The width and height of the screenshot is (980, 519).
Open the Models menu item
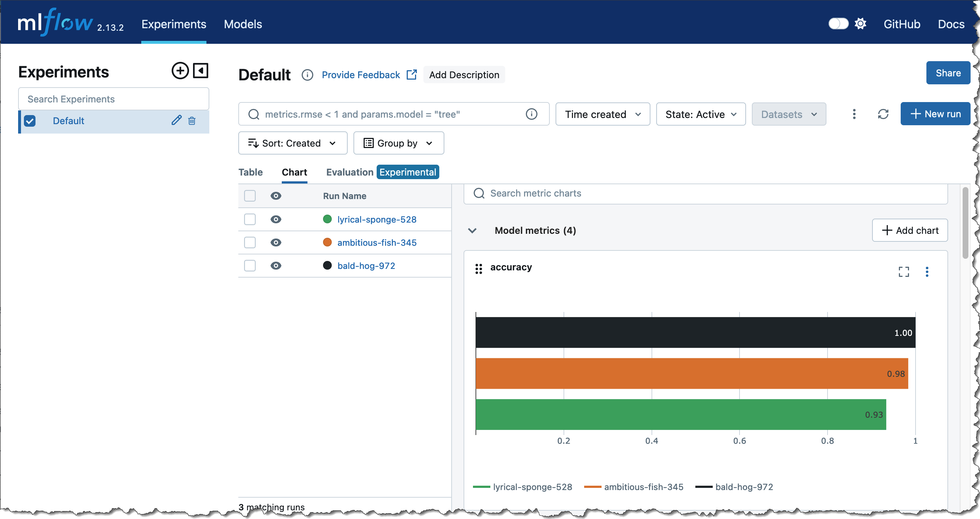243,24
